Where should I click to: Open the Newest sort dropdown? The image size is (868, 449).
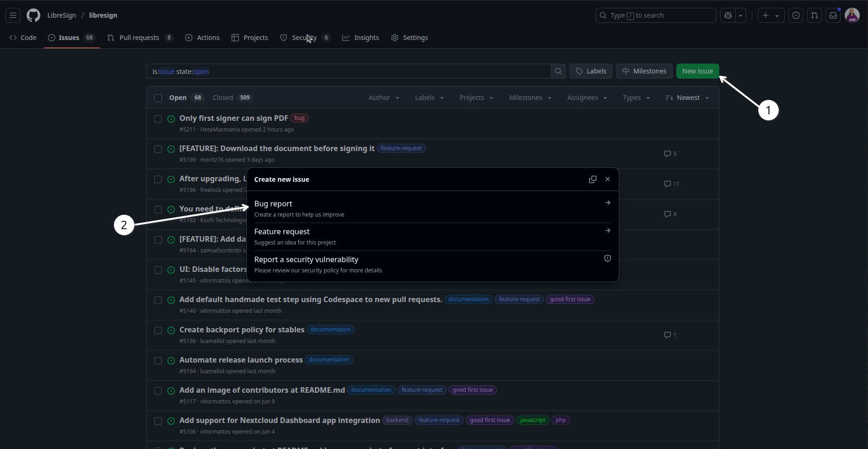coord(687,98)
